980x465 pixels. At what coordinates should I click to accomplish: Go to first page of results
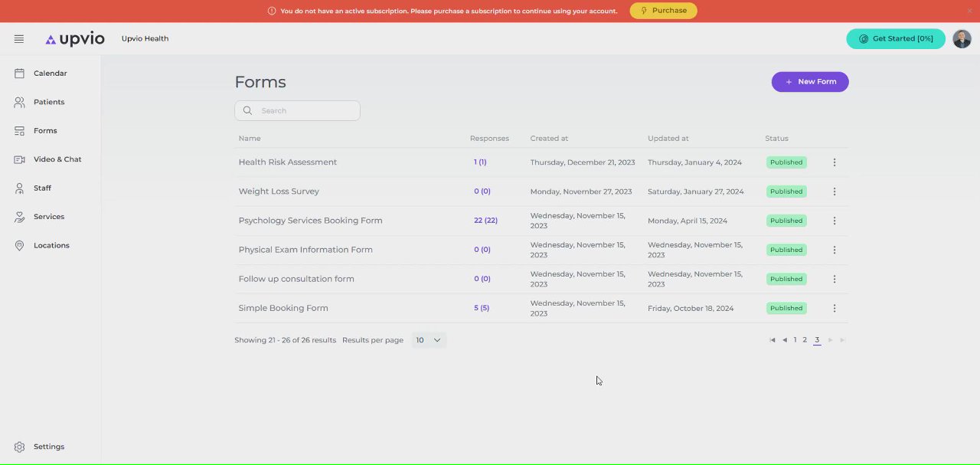(x=773, y=340)
